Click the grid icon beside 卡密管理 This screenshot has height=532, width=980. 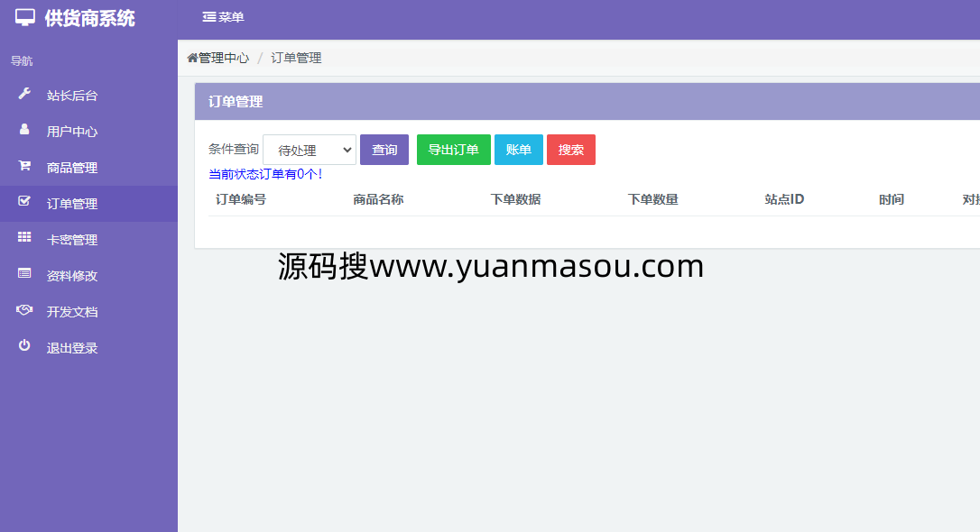pos(24,238)
